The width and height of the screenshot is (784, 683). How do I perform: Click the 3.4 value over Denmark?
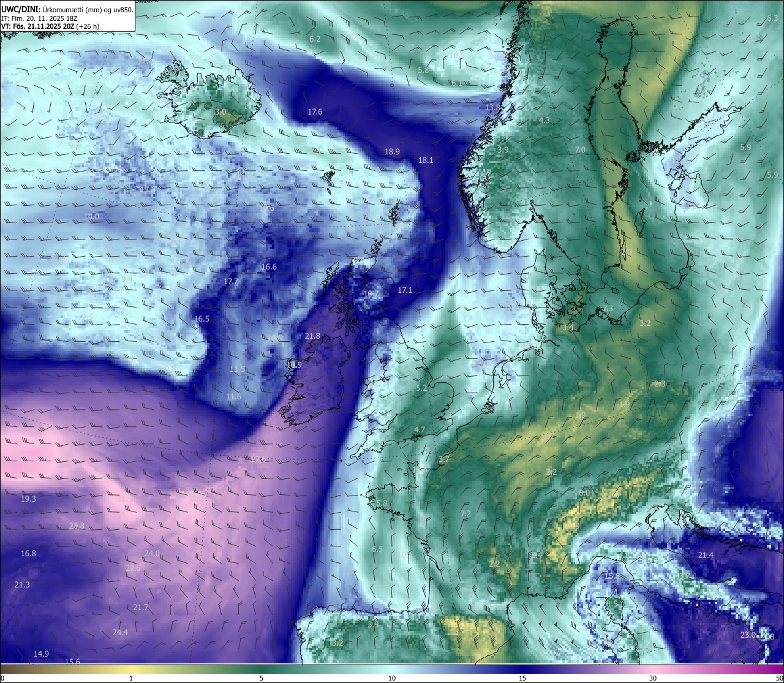point(568,328)
